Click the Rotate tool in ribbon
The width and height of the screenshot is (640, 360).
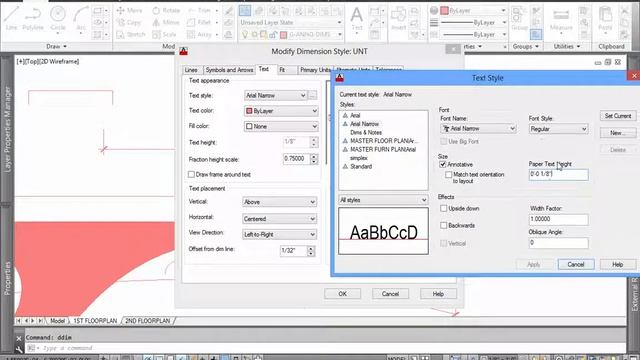click(x=166, y=10)
